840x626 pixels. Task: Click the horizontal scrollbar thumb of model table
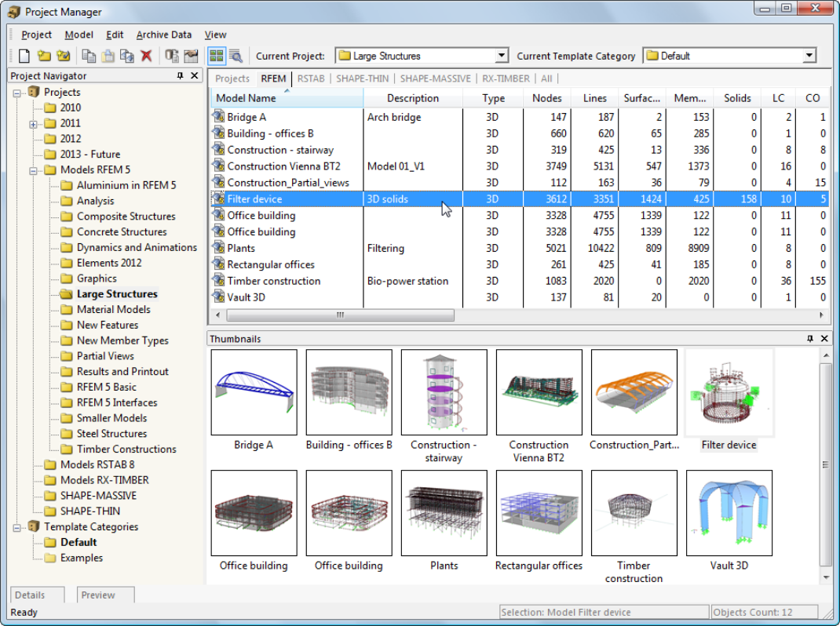(x=340, y=315)
